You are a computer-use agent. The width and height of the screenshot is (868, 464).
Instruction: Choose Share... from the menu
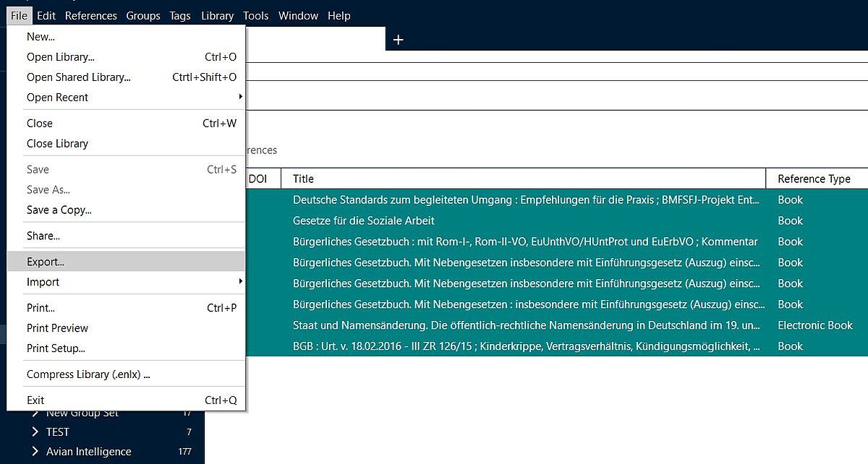(126, 236)
